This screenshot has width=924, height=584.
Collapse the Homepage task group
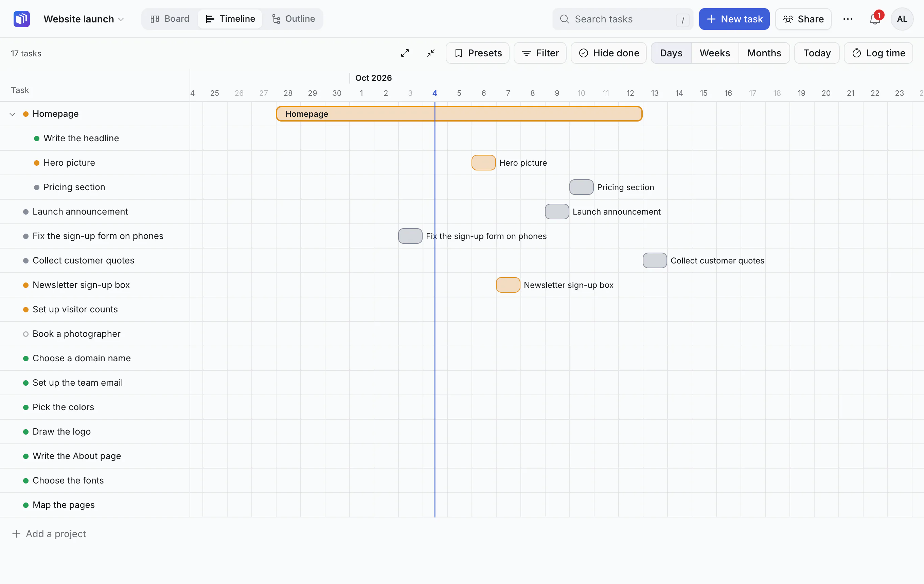pyautogui.click(x=12, y=114)
